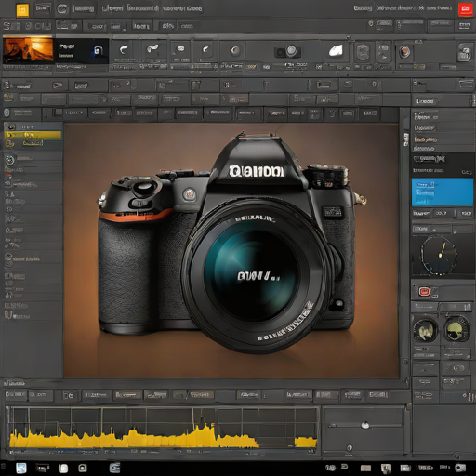
Task: Select the round sphere icon in ribbon
Action: point(235,50)
